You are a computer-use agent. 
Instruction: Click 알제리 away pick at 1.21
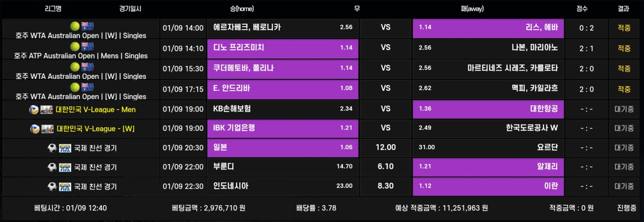488,167
